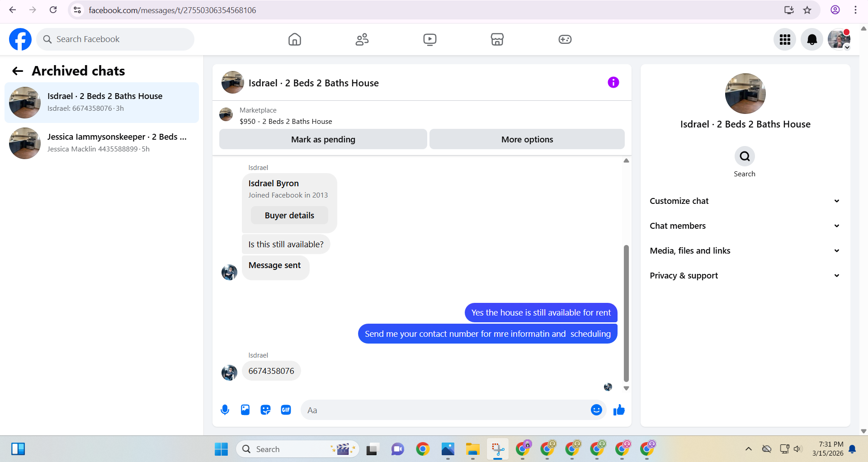This screenshot has width=868, height=462.
Task: Select "Yes the house is still available for rent"
Action: point(541,312)
